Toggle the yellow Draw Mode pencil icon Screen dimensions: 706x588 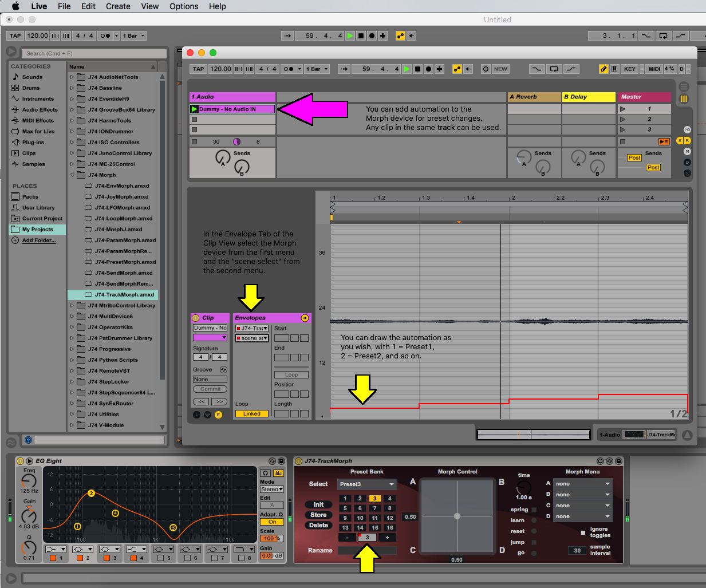pyautogui.click(x=604, y=69)
